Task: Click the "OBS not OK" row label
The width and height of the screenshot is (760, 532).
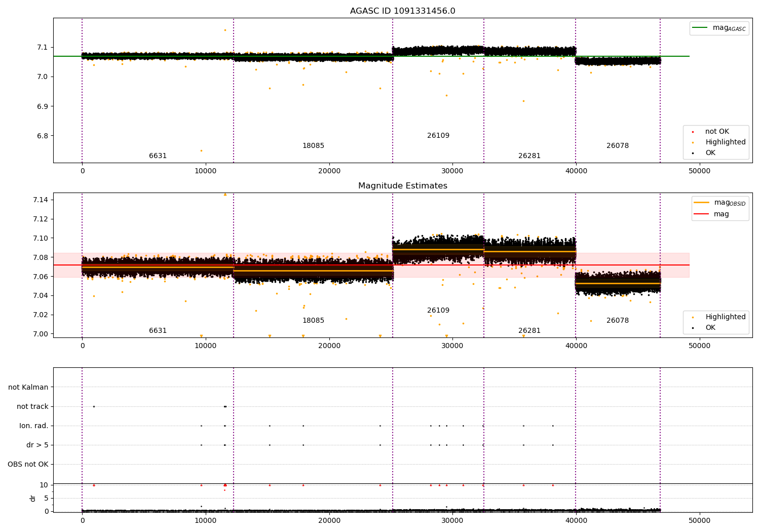Action: (x=28, y=464)
